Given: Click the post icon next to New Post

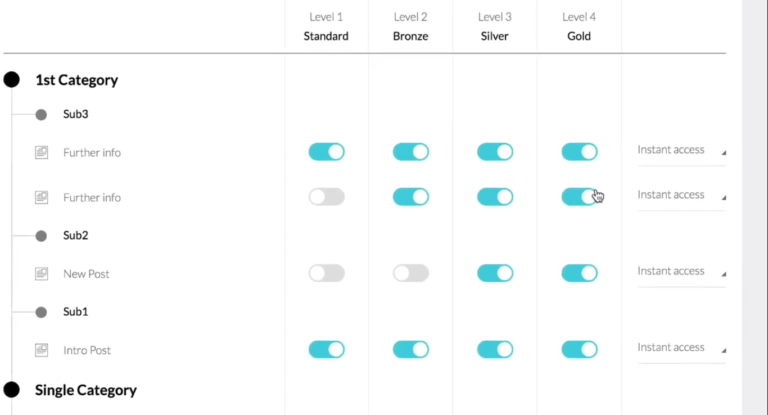Looking at the screenshot, I should [41, 273].
